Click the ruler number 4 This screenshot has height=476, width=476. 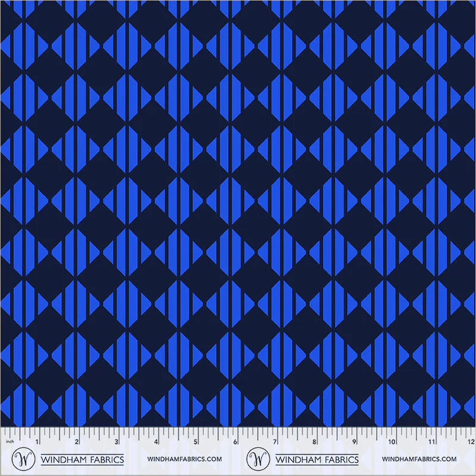click(156, 441)
